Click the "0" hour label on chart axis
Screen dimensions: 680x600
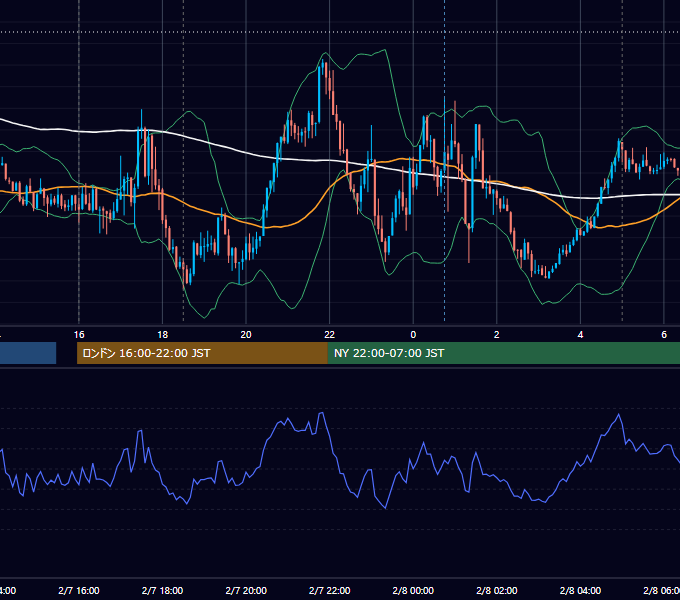click(x=413, y=335)
